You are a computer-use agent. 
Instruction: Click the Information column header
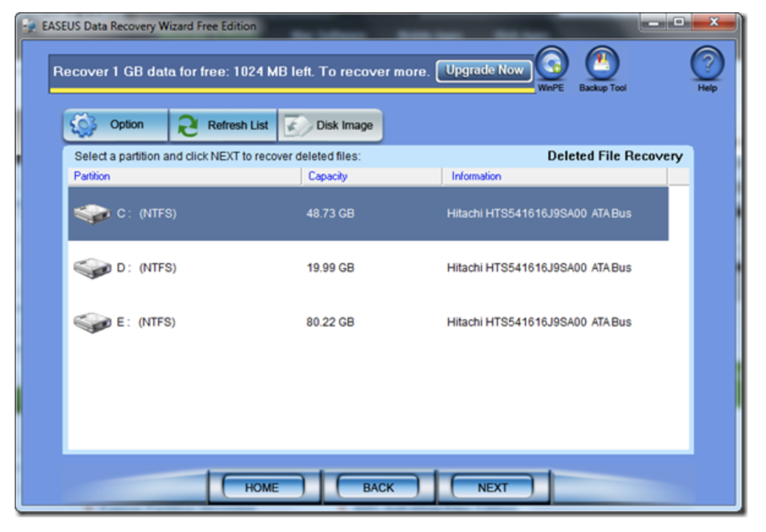(476, 176)
